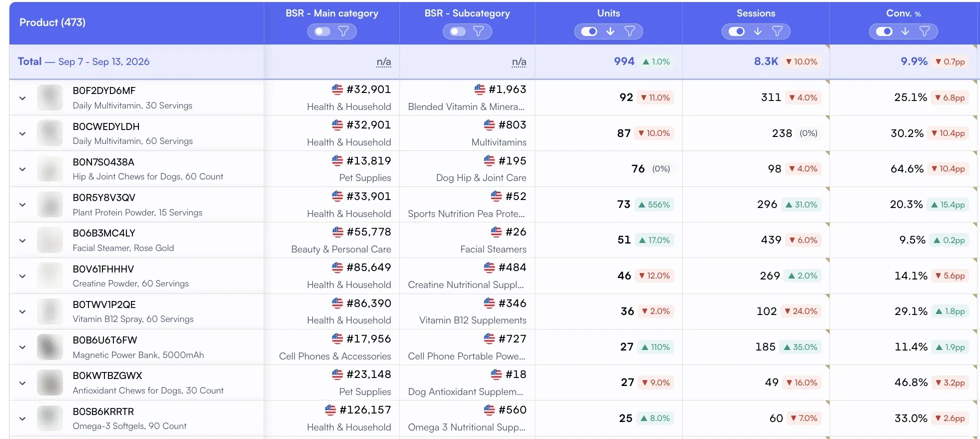Select ASIN B0V61FHHHV Creatine Powder
The width and height of the screenshot is (980, 439).
103,269
